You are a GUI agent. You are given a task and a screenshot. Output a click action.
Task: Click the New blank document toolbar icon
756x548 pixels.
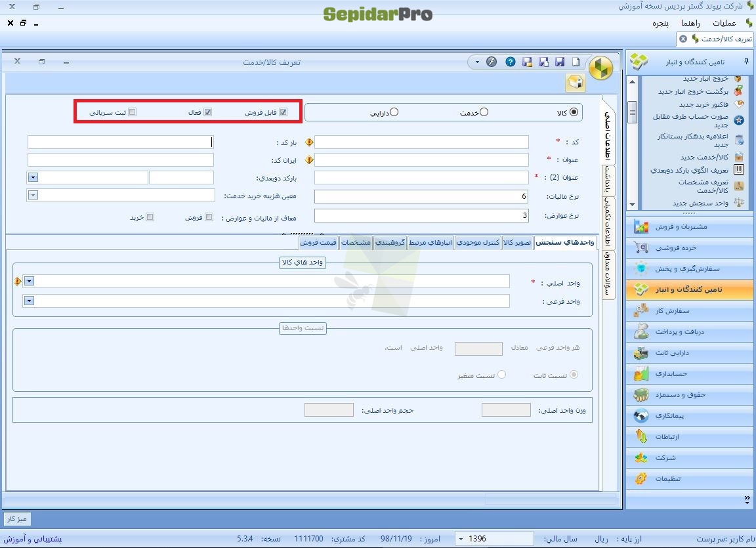tap(576, 62)
